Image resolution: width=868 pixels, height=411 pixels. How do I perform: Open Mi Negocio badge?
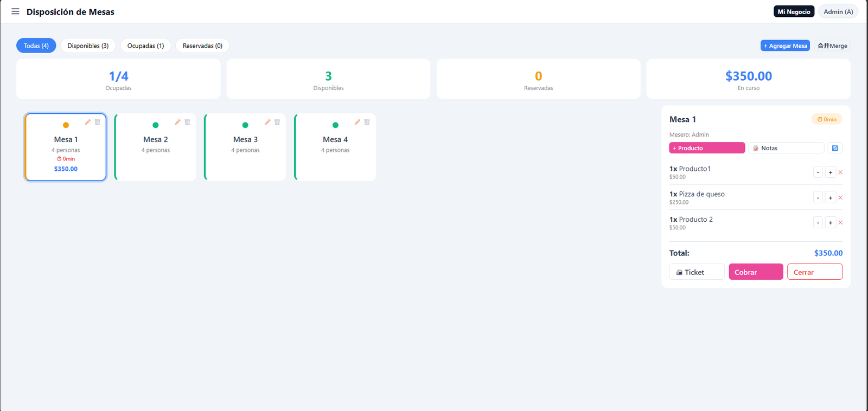pos(794,11)
